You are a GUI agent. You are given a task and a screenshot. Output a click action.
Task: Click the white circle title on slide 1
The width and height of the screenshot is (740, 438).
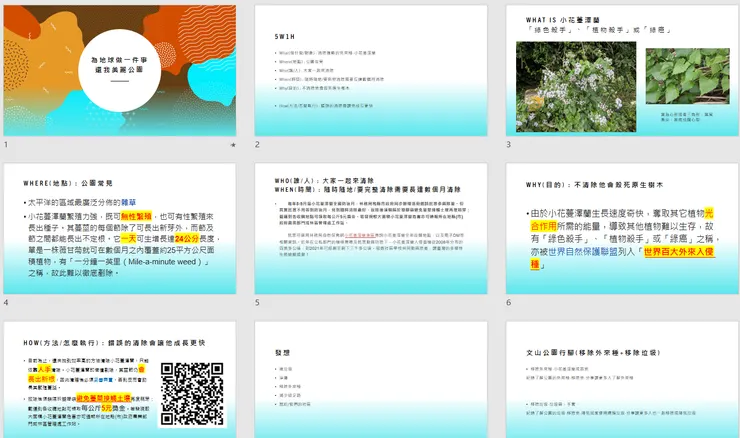(x=119, y=70)
